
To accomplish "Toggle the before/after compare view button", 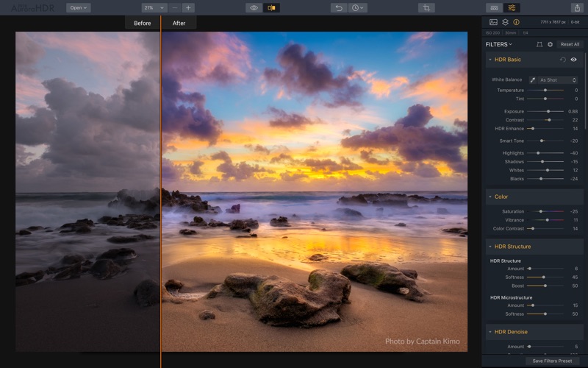I will pos(272,8).
